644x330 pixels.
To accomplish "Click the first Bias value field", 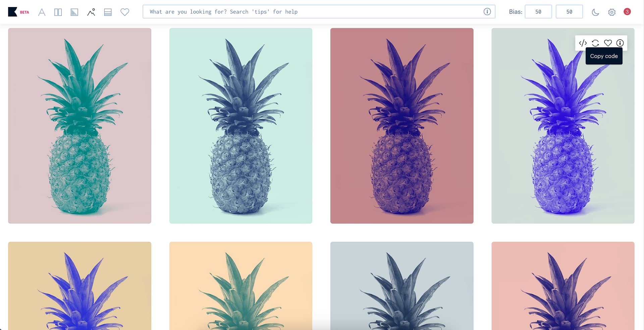I will point(538,12).
